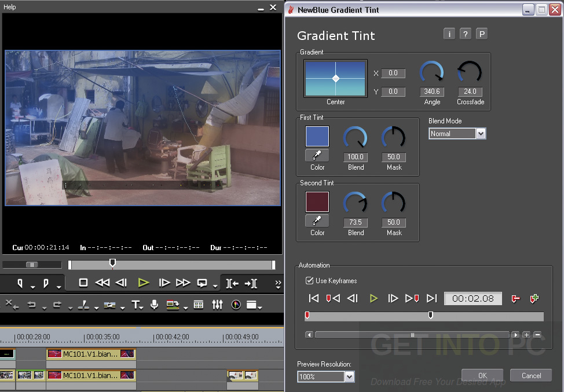The image size is (564, 392).
Task: Click the First Tint Blend value 100.0
Action: point(356,157)
